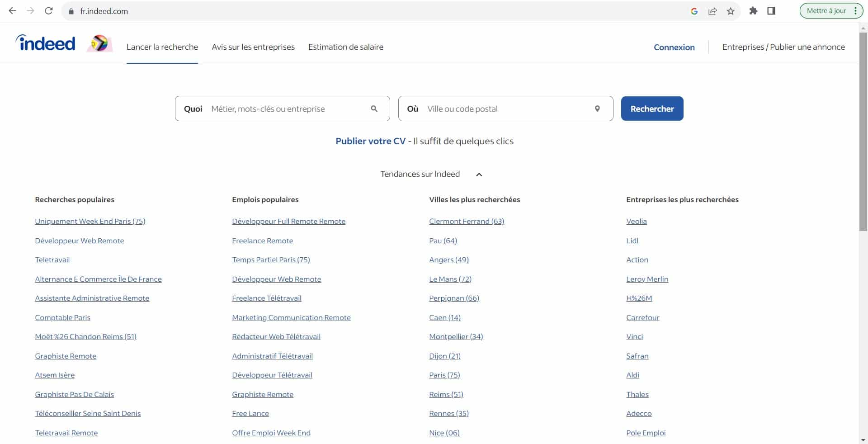Open Freelance Remote link
Viewport: 868px width, 444px height.
pos(262,241)
